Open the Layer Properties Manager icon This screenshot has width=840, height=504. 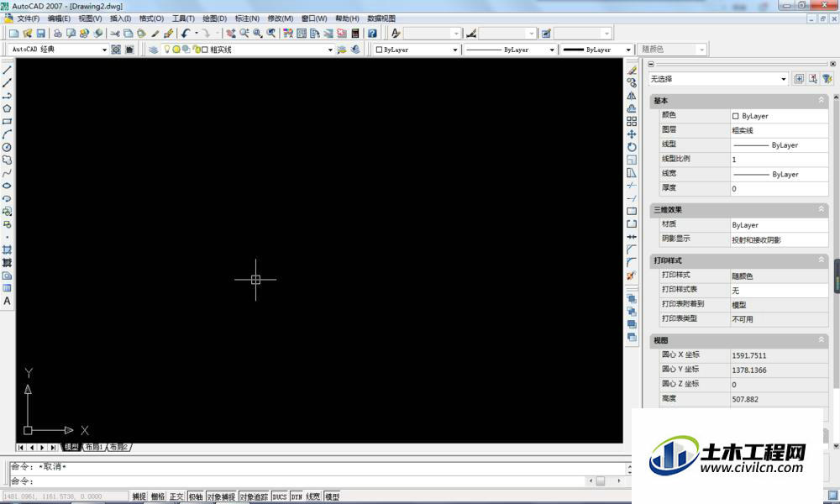coord(153,50)
